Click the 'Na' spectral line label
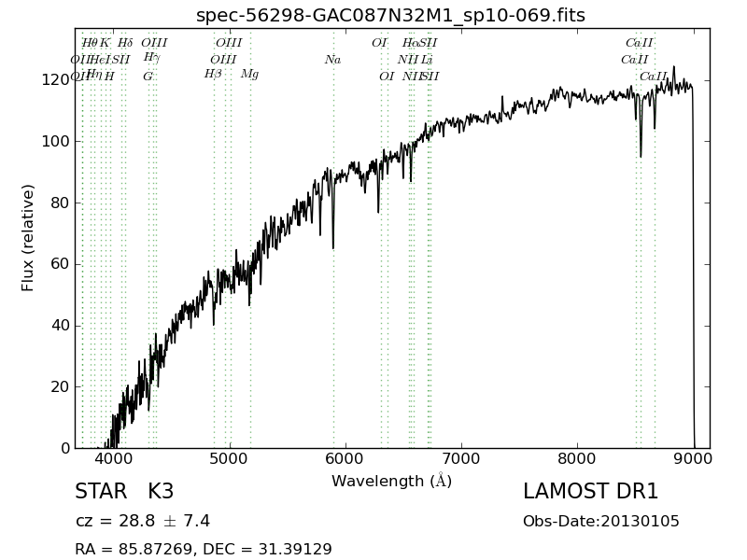 [333, 60]
